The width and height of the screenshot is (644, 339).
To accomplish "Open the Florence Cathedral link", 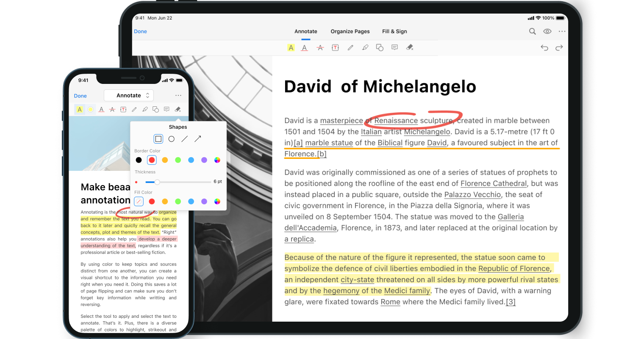I will 493,183.
